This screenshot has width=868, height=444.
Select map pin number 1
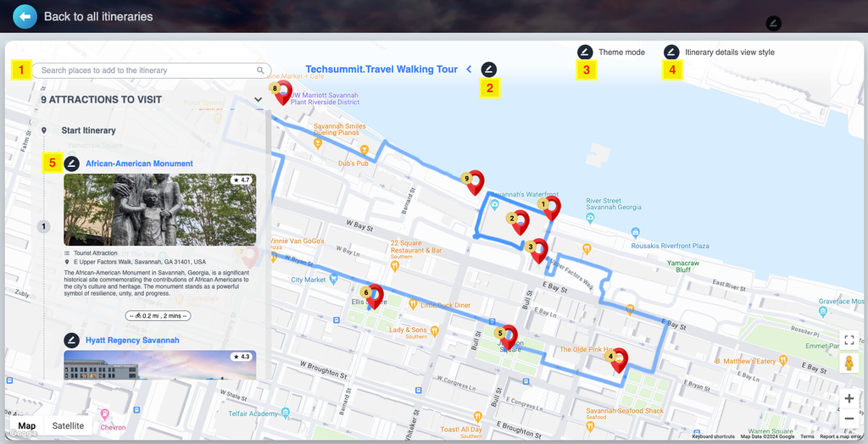[550, 208]
